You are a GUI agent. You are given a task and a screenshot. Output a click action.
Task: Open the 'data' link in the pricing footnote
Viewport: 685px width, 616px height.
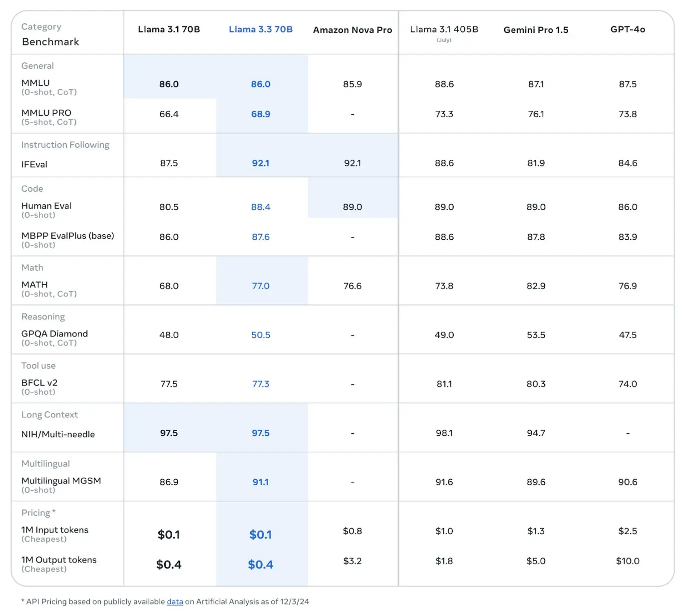(175, 602)
